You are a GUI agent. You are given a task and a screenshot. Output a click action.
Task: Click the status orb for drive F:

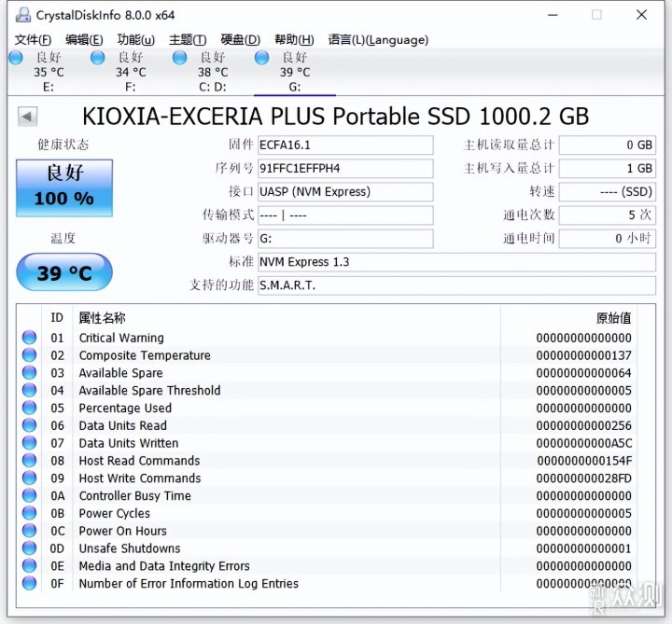(x=98, y=58)
